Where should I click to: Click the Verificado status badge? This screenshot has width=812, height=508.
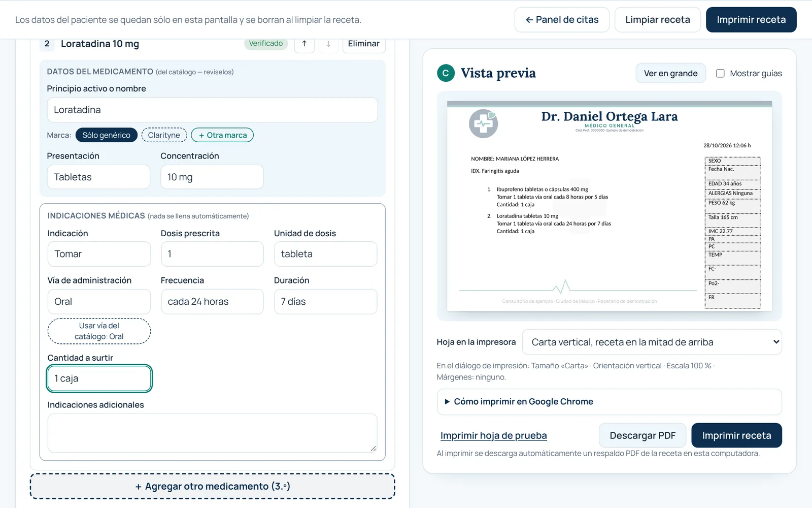pyautogui.click(x=266, y=44)
